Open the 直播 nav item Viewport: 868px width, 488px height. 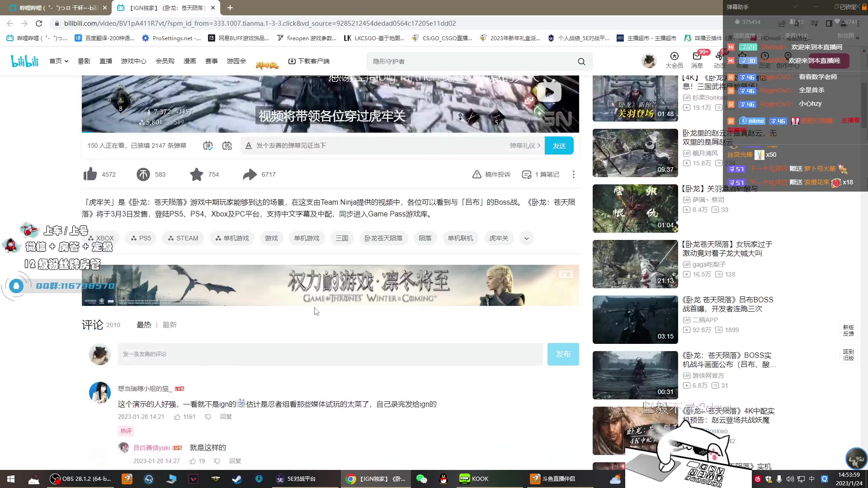(106, 61)
